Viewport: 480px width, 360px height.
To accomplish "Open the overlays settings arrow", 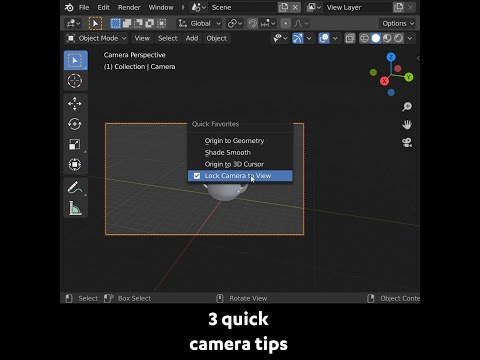I will (335, 38).
